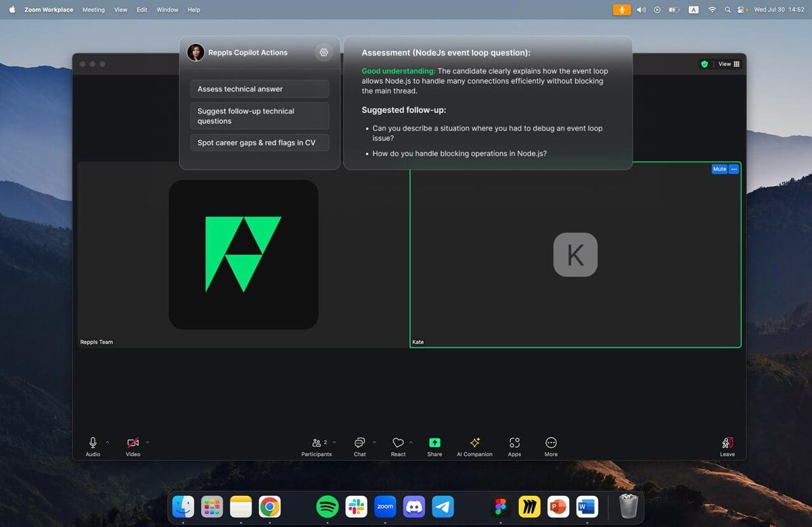Viewport: 812px width, 527px height.
Task: Click the battery status icon
Action: (x=674, y=9)
